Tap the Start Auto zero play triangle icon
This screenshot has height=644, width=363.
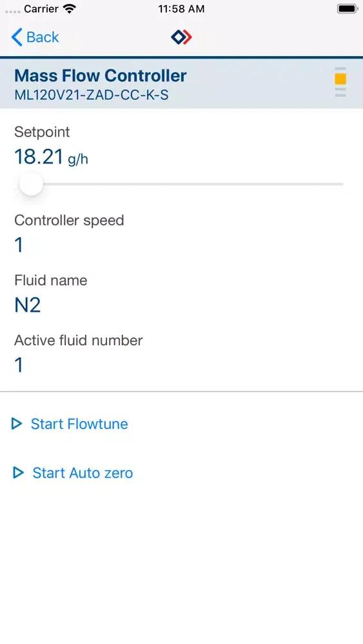tap(18, 473)
